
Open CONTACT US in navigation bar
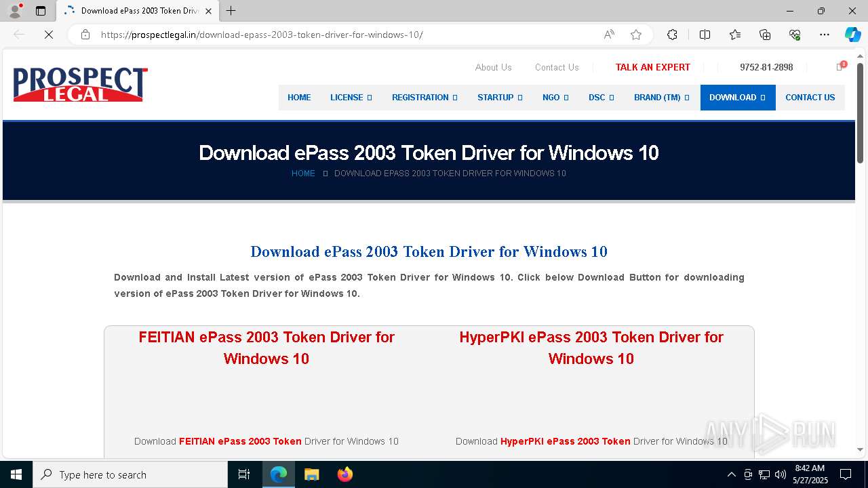tap(810, 98)
